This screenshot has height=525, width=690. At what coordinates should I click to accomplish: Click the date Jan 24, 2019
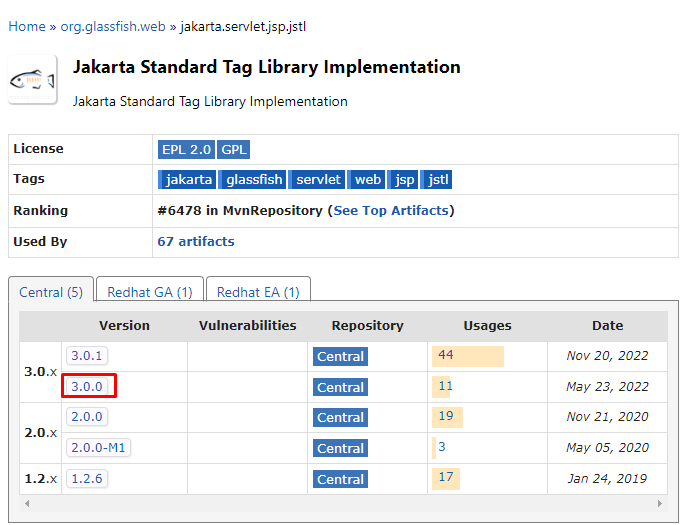[x=607, y=478]
